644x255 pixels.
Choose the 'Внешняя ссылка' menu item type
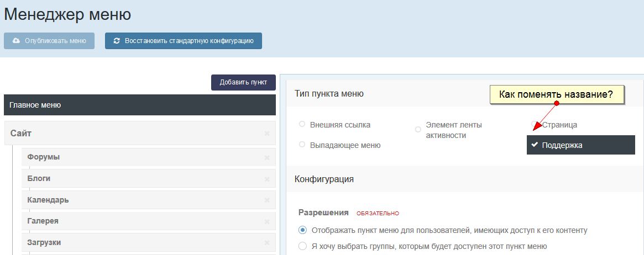point(302,124)
